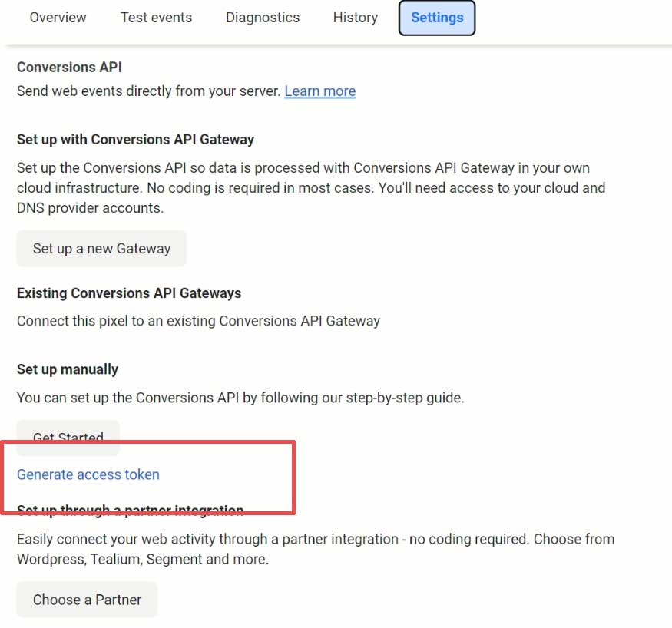
Task: Select the Settings tab
Action: point(437,18)
